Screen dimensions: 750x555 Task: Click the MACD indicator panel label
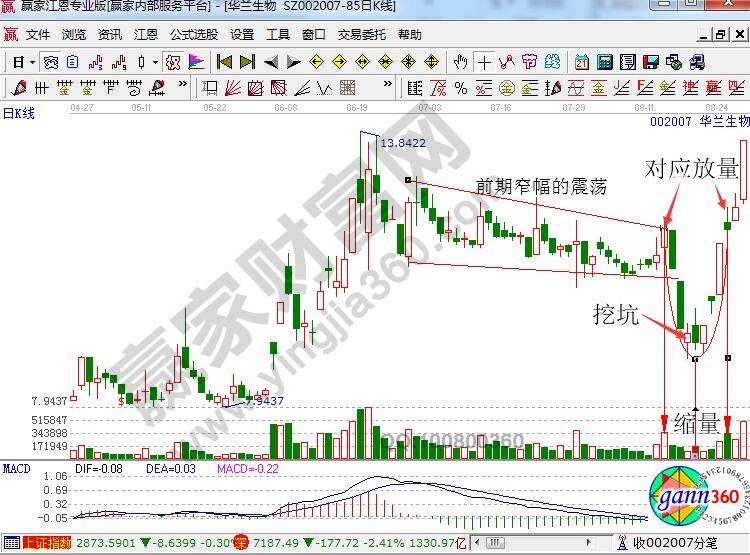(x=17, y=468)
